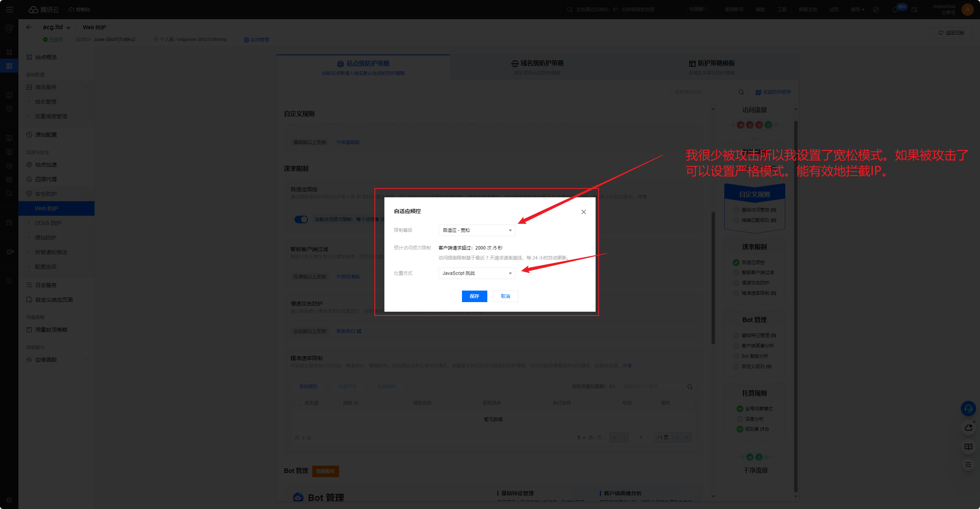Click the 取消 button in the dialog
This screenshot has width=980, height=509.
(x=505, y=296)
